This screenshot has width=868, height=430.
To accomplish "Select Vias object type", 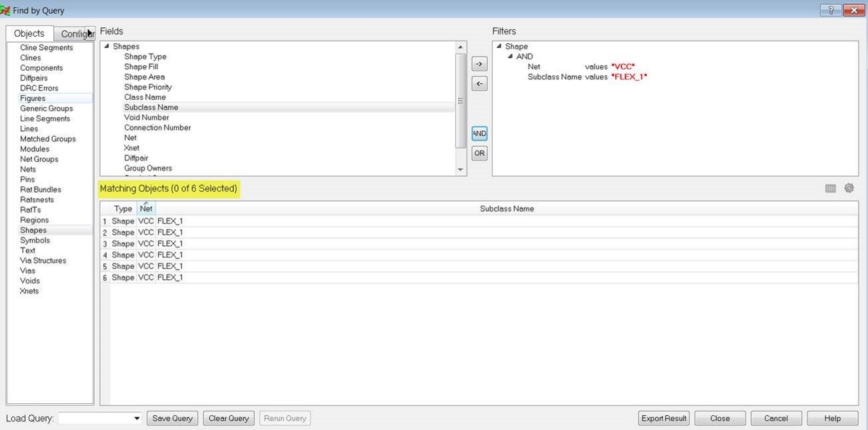I will [28, 271].
